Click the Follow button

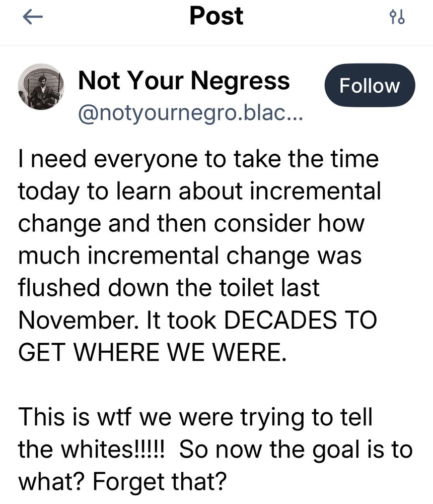[x=370, y=85]
